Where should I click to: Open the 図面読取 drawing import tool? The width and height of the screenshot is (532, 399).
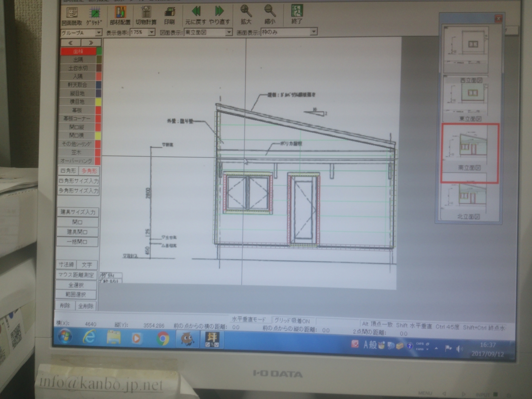pos(71,15)
